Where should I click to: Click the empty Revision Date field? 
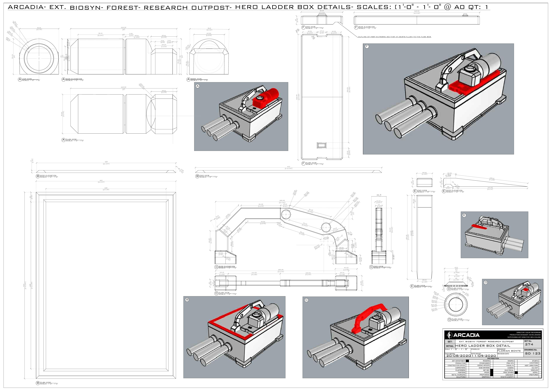point(510,355)
